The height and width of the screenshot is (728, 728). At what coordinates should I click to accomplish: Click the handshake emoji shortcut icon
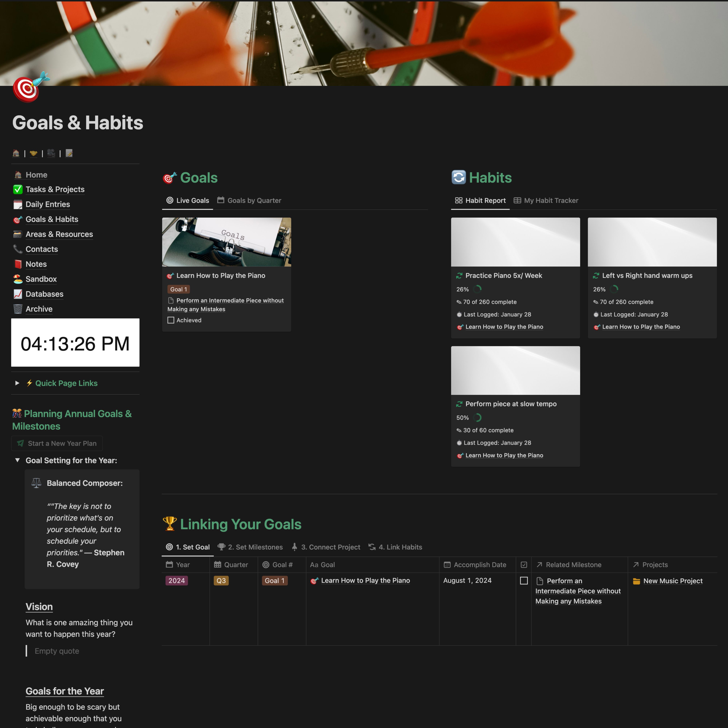click(33, 153)
